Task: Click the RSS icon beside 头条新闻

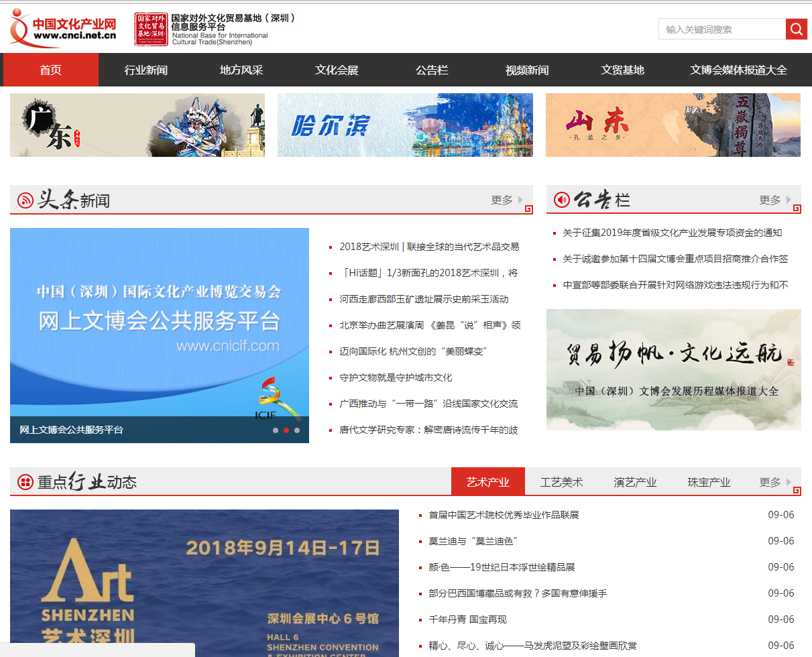Action: pyautogui.click(x=25, y=200)
